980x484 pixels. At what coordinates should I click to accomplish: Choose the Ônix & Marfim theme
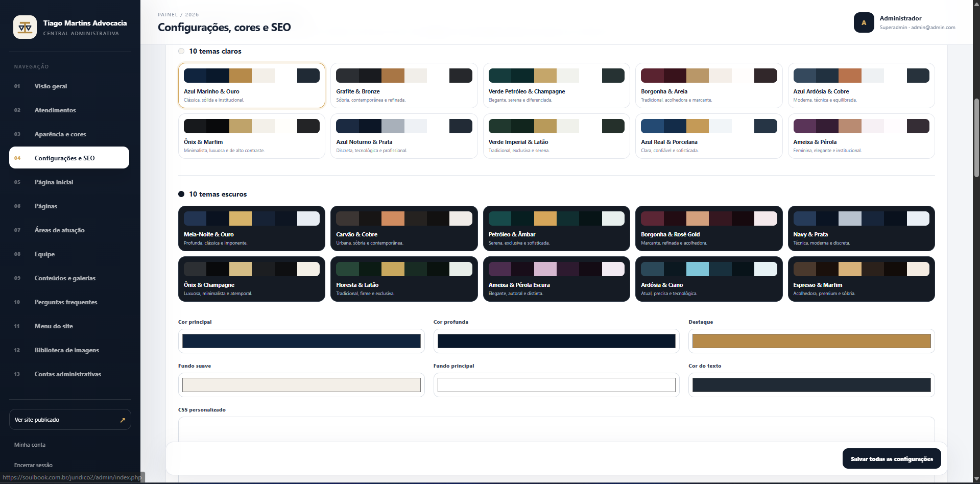click(251, 136)
